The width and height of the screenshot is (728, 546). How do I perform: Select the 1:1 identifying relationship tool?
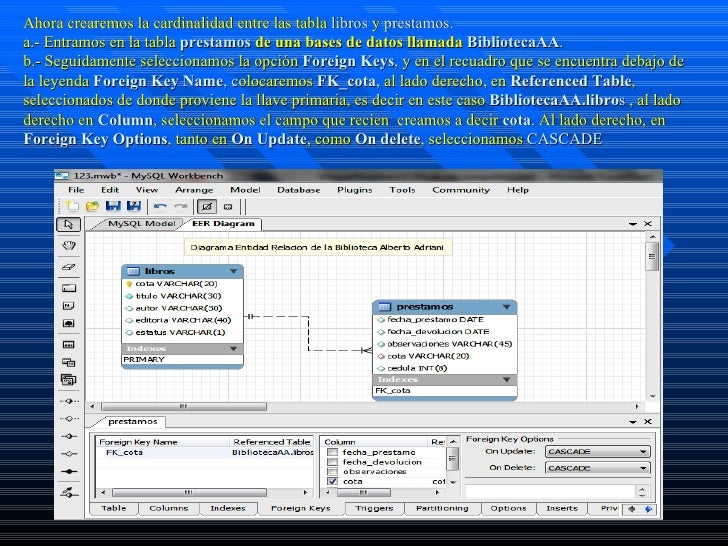(69, 436)
